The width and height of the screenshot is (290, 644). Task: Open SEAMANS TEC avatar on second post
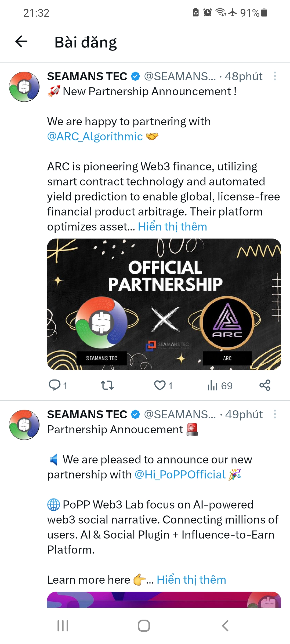[x=24, y=425]
